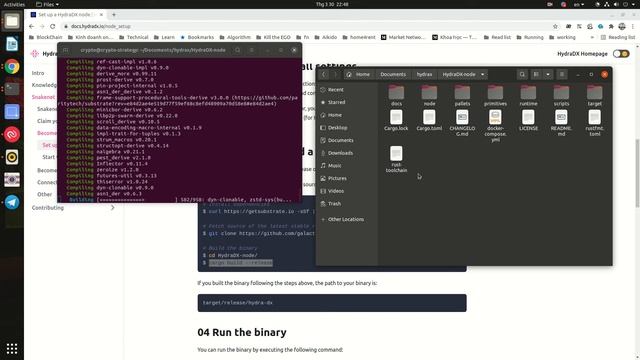640x360 pixels.
Task: Toggle the dark mode switch on HydraDX docs
Action: coord(621,54)
